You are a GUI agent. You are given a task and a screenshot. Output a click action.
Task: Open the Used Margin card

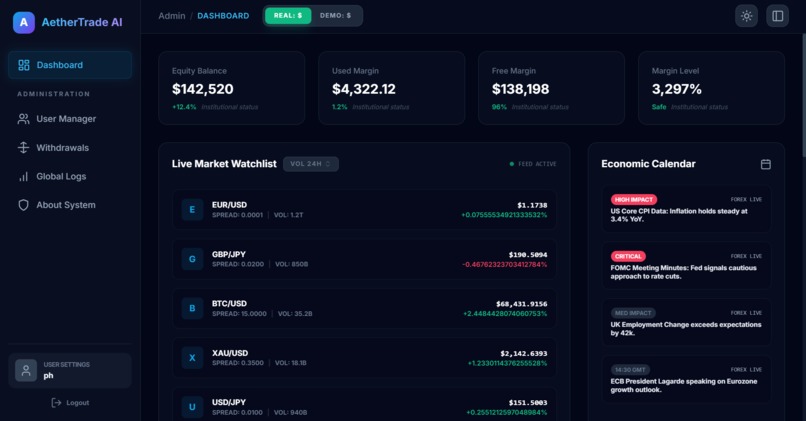392,88
